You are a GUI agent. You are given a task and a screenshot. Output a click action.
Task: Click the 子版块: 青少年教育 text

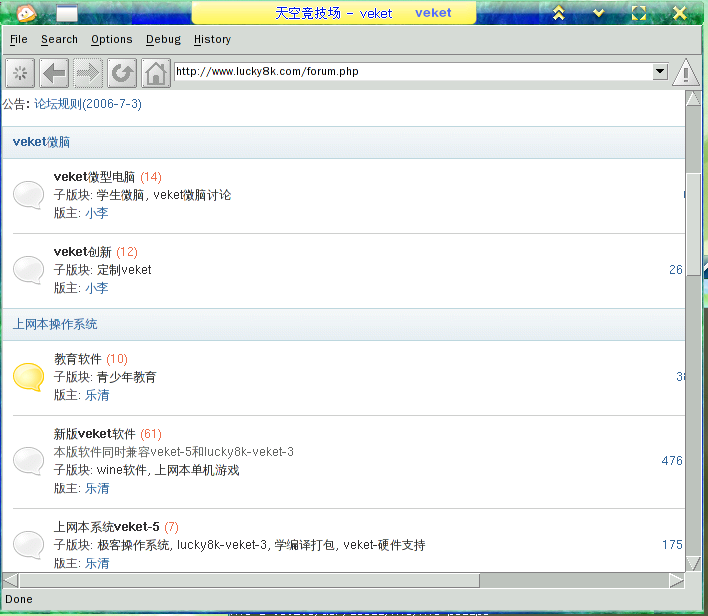coord(105,377)
